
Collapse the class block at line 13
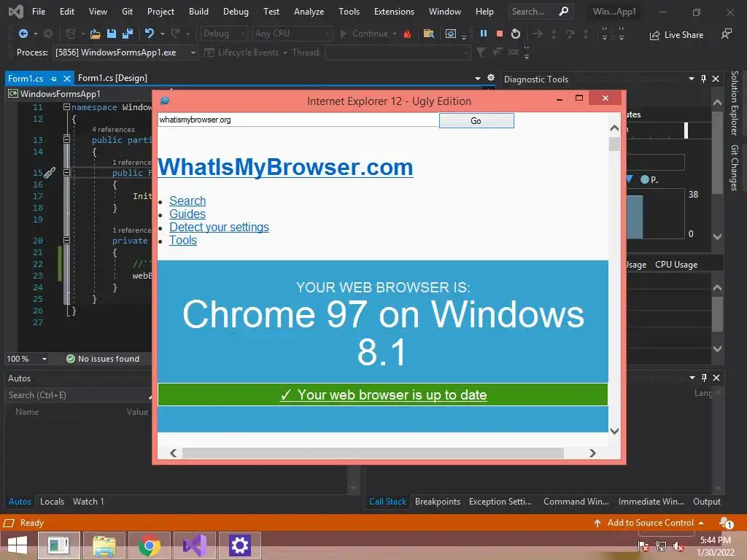66,139
